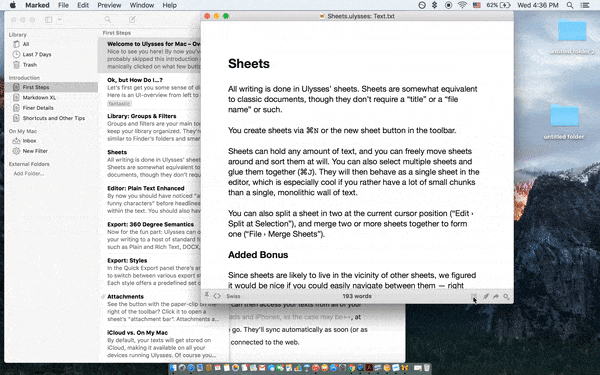
Task: Select First Steps group in Ulysses sidebar
Action: (52, 87)
